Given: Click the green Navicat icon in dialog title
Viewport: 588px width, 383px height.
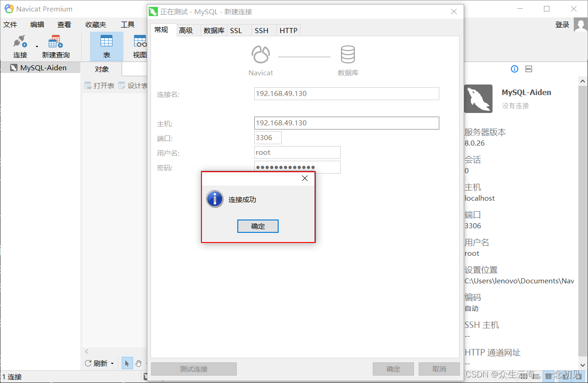Looking at the screenshot, I should 154,11.
